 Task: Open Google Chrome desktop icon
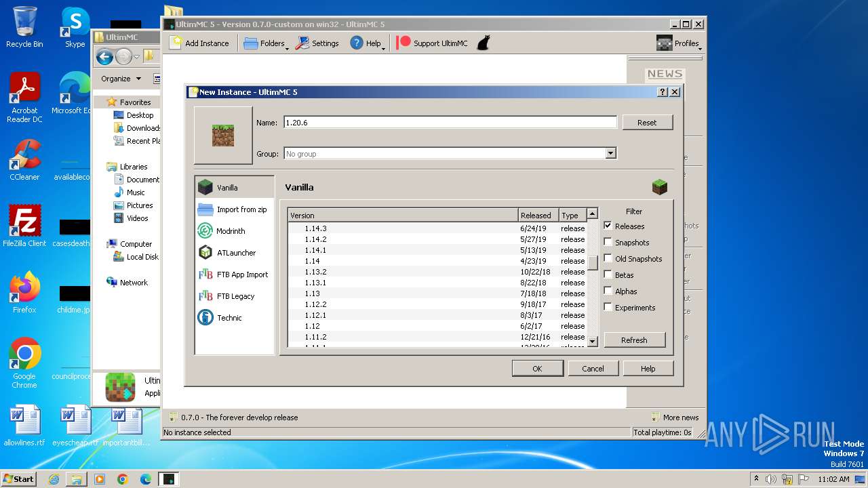point(24,363)
